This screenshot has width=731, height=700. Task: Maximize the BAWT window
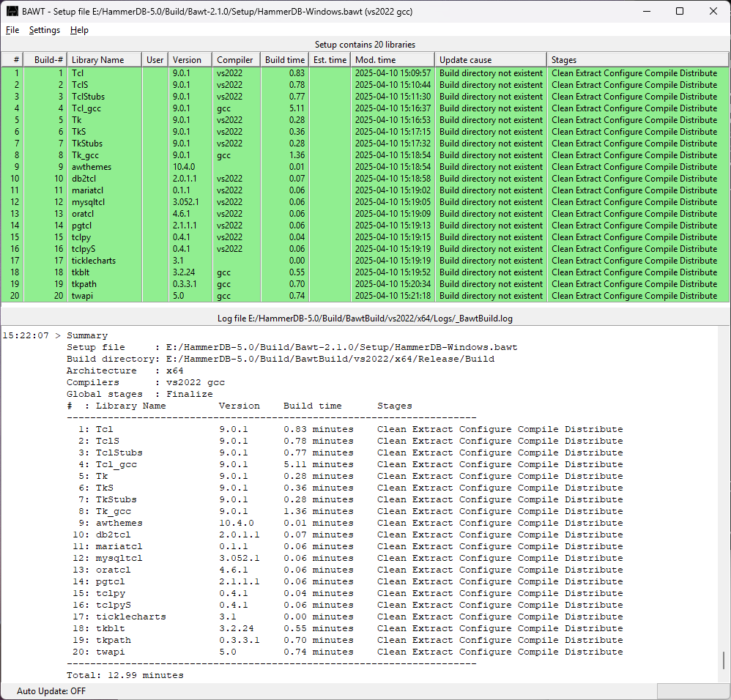tap(680, 11)
